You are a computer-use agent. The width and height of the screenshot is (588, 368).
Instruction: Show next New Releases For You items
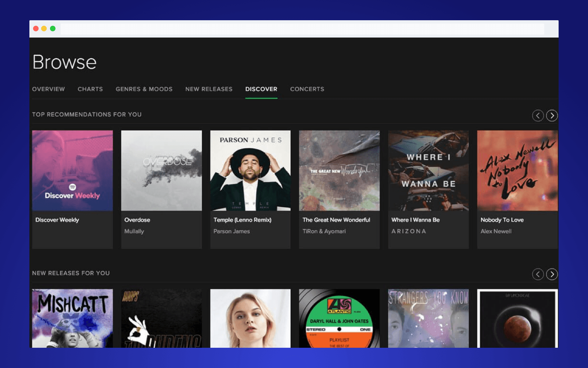tap(552, 274)
